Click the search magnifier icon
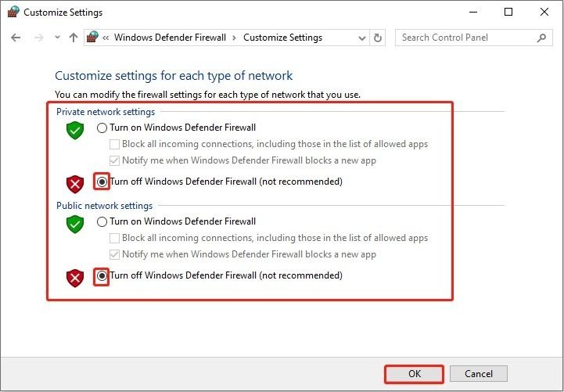This screenshot has width=564, height=392. pyautogui.click(x=541, y=38)
